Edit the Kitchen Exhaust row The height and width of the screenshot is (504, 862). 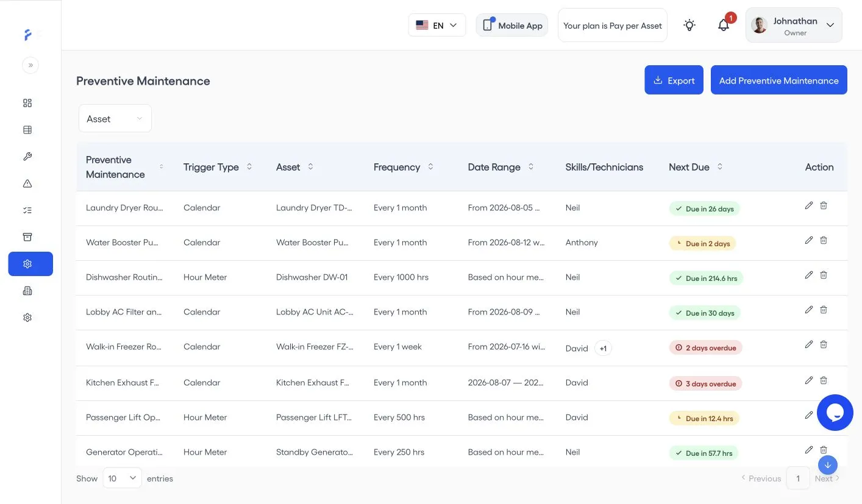pyautogui.click(x=809, y=380)
